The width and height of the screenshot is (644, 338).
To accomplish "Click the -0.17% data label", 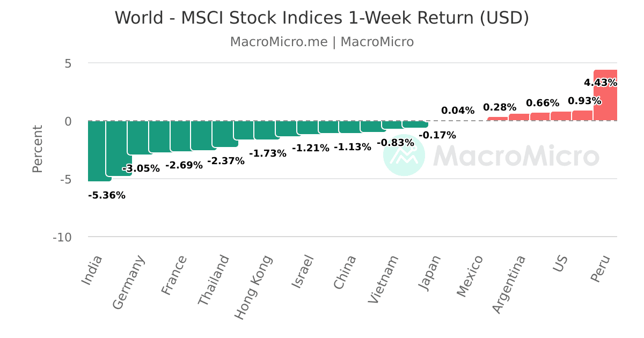I will point(437,135).
